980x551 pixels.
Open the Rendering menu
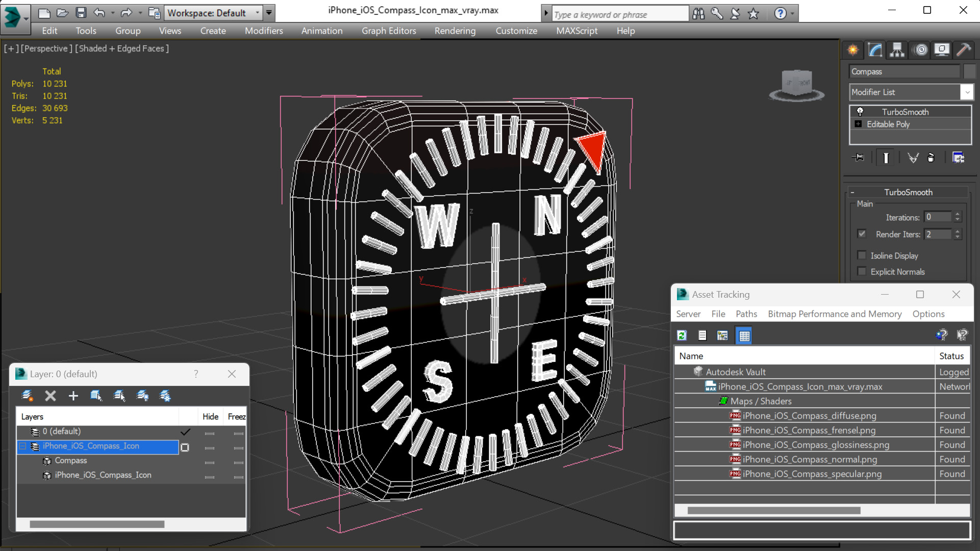pyautogui.click(x=455, y=31)
